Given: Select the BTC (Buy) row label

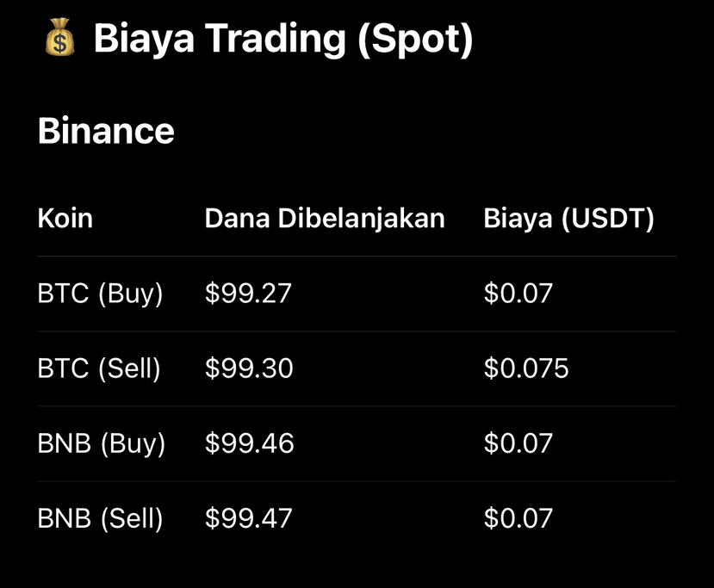Looking at the screenshot, I should pos(100,294).
